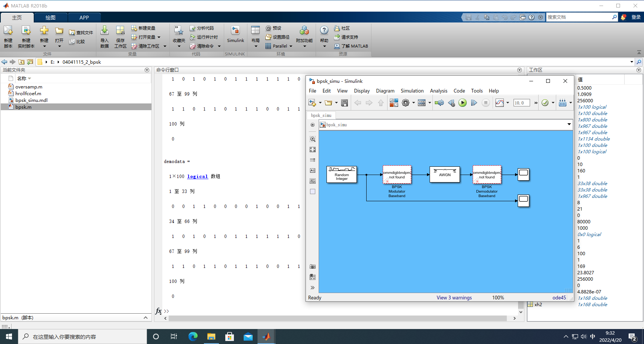Screen dimensions: 644x344
Task: Switch to the 绘图 tab
Action: tap(51, 18)
